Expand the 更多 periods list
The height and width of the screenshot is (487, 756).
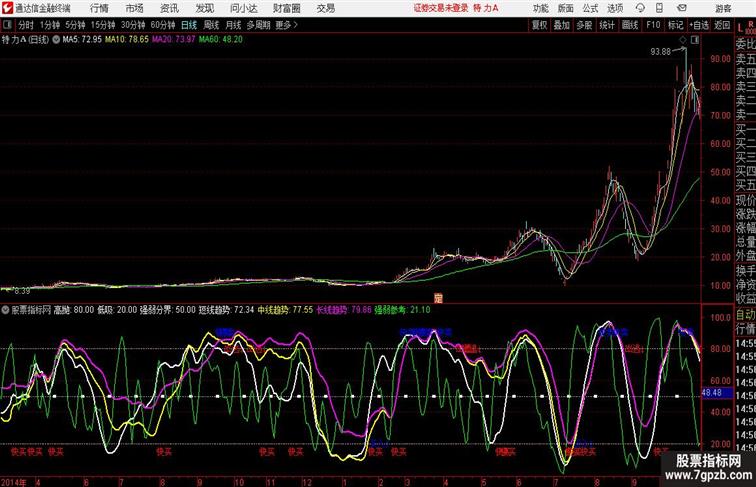coord(286,25)
